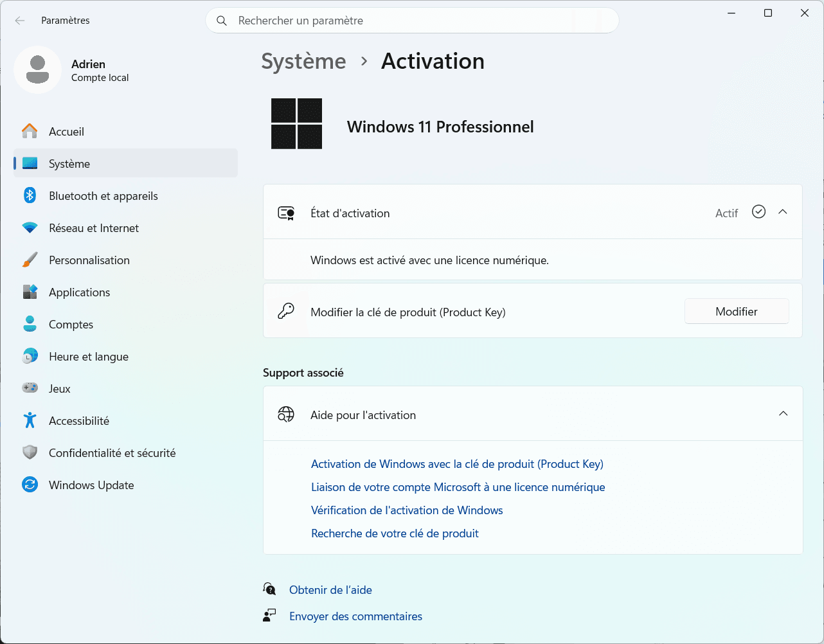Open Windows Update page
Viewport: 824px width, 644px height.
click(x=125, y=485)
